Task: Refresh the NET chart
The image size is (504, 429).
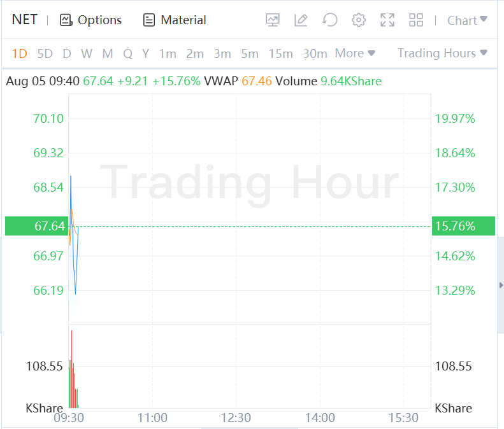Action: [x=329, y=20]
